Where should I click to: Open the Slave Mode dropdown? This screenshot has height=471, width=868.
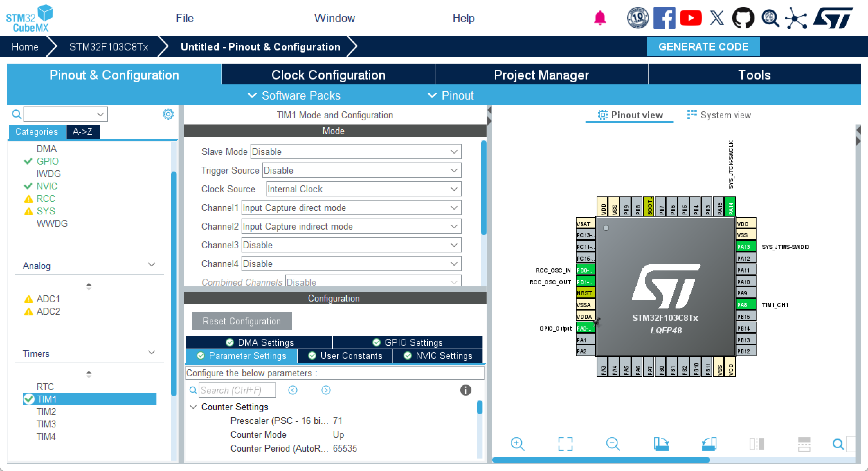356,152
